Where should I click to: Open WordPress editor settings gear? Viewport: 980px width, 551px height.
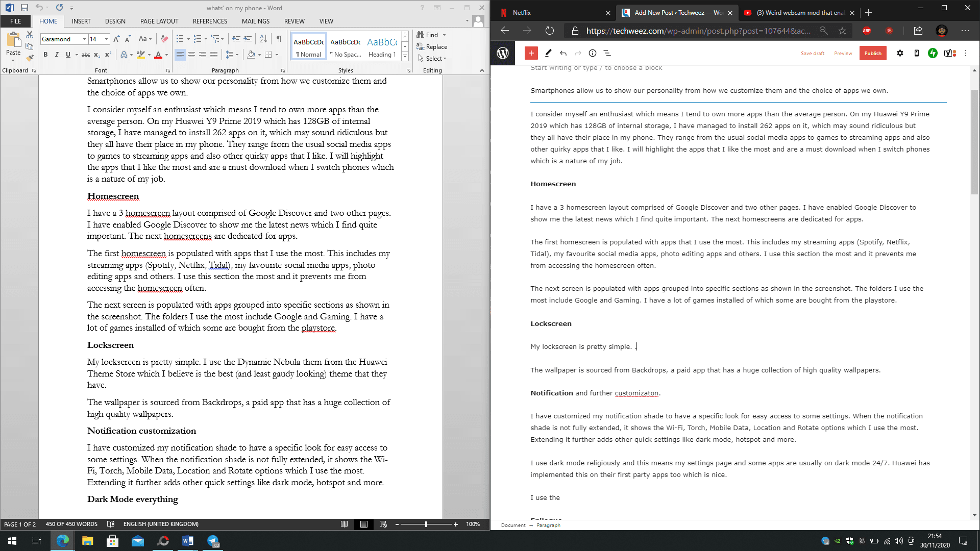(900, 53)
